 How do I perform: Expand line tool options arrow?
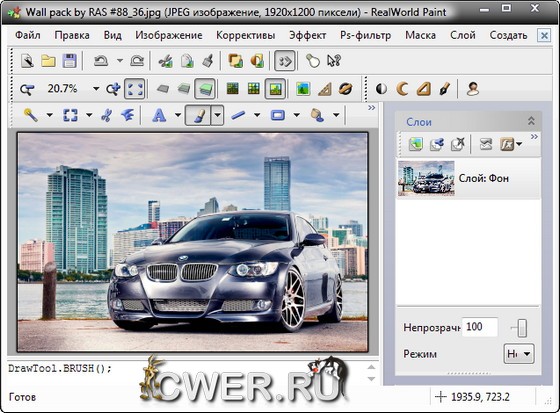pos(257,115)
